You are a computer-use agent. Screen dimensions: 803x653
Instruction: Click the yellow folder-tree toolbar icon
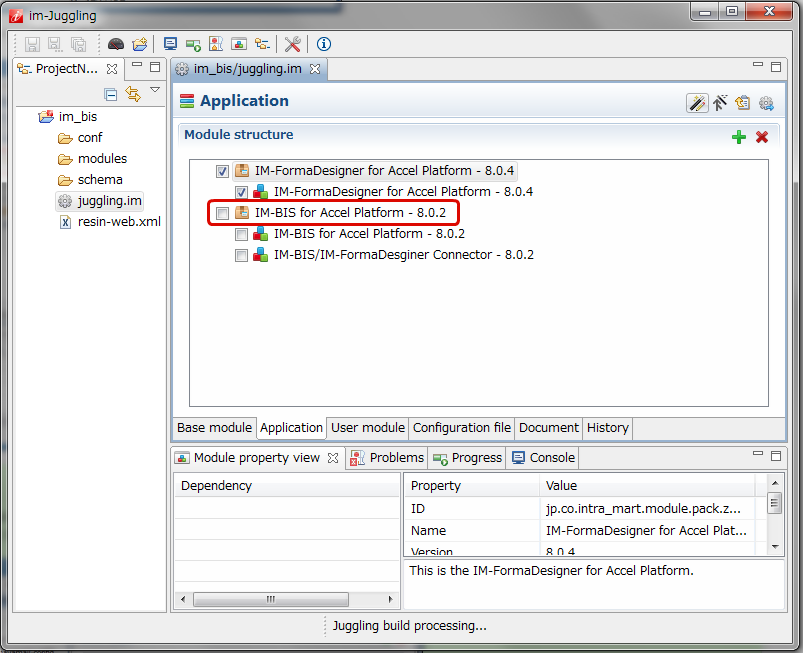coord(262,44)
